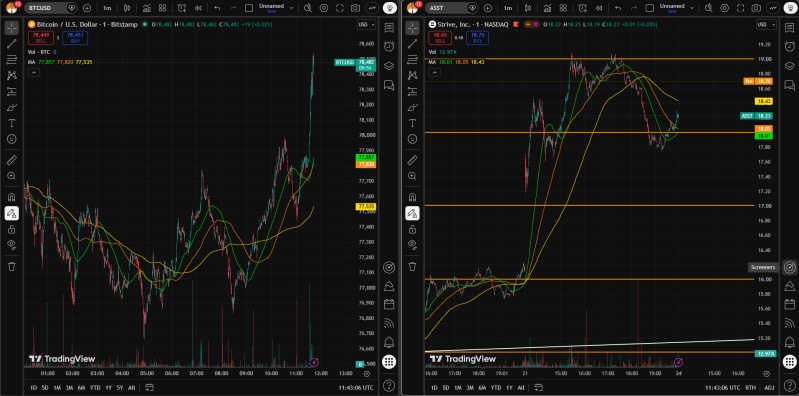799x396 pixels.
Task: Toggle ADJ adjustment in the ASST chart
Action: [x=769, y=388]
